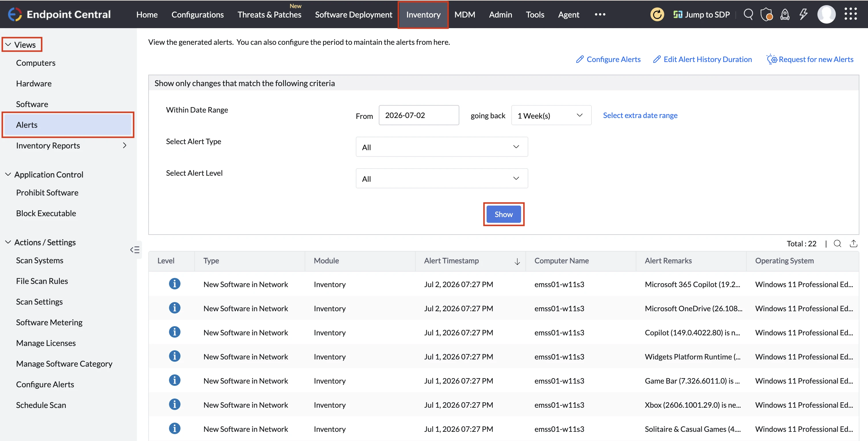Image resolution: width=868 pixels, height=441 pixels.
Task: Click info icon for Microsoft OneDrive row
Action: (174, 308)
